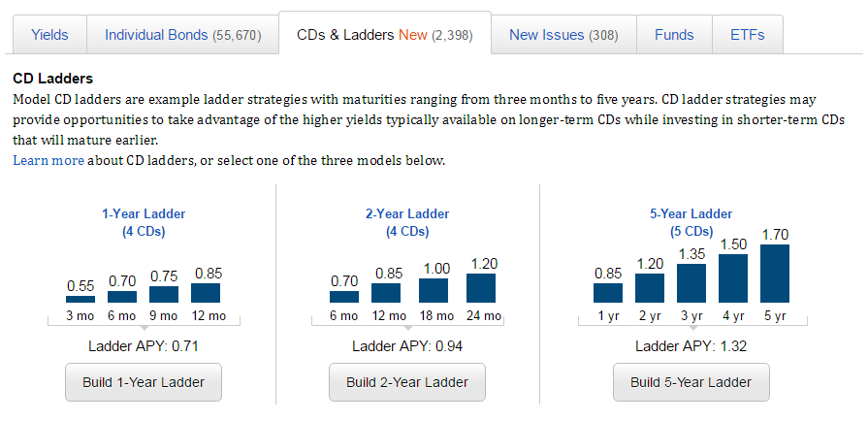The height and width of the screenshot is (422, 868).
Task: Click the 18 mo bar showing 1.00
Action: click(x=434, y=291)
